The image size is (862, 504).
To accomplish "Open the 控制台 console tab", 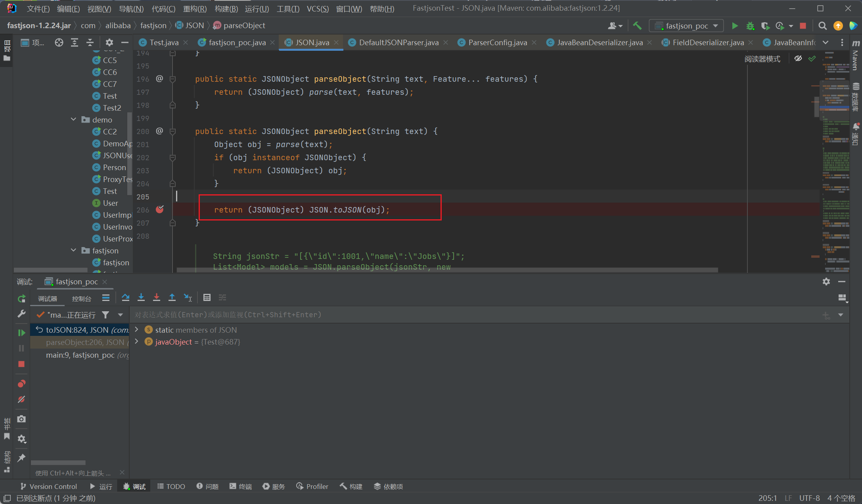I will coord(82,299).
